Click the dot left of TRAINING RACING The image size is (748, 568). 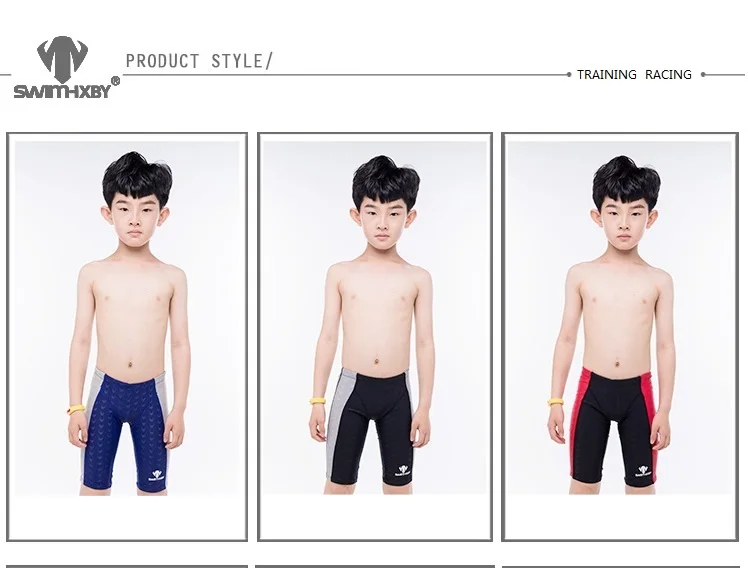pos(569,74)
